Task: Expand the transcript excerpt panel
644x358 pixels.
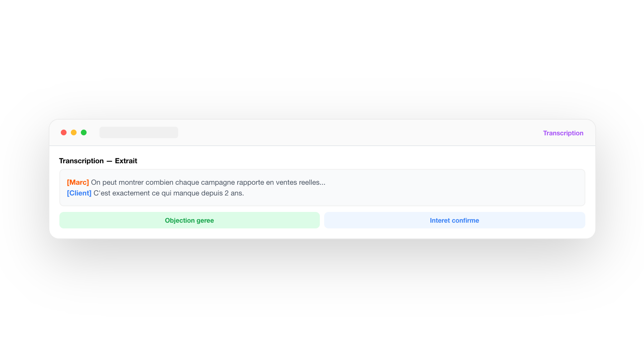Action: [322, 188]
